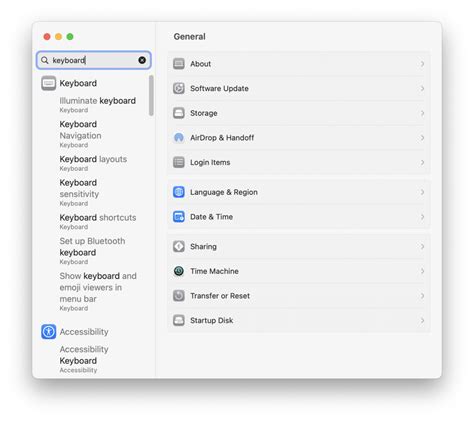Click the Transfer or Reset chevron
474x421 pixels.
click(422, 296)
